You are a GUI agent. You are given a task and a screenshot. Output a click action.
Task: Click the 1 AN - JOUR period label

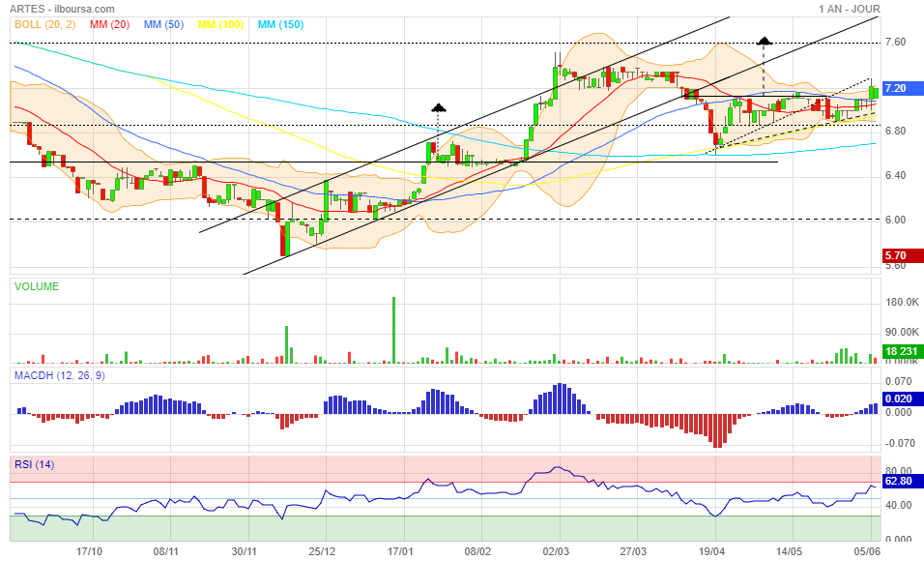pos(850,9)
